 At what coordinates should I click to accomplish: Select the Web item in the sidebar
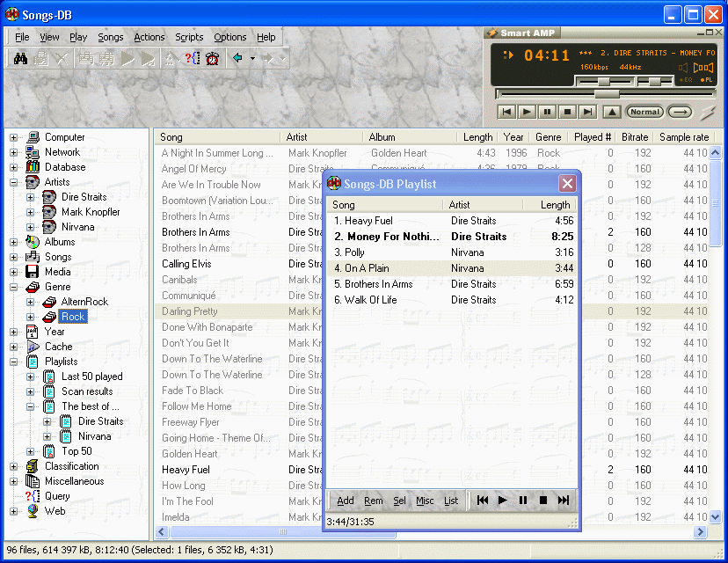pyautogui.click(x=55, y=510)
